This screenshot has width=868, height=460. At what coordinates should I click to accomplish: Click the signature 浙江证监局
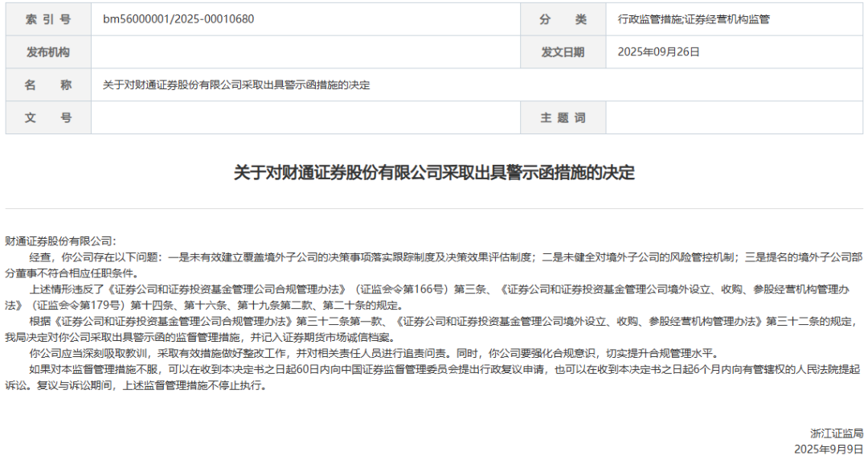pyautogui.click(x=837, y=433)
